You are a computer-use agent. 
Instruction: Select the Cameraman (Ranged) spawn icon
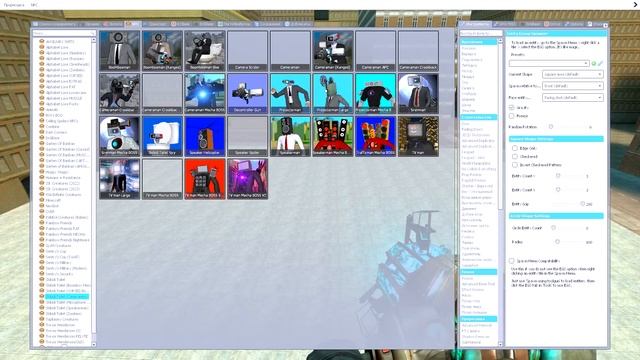333,51
